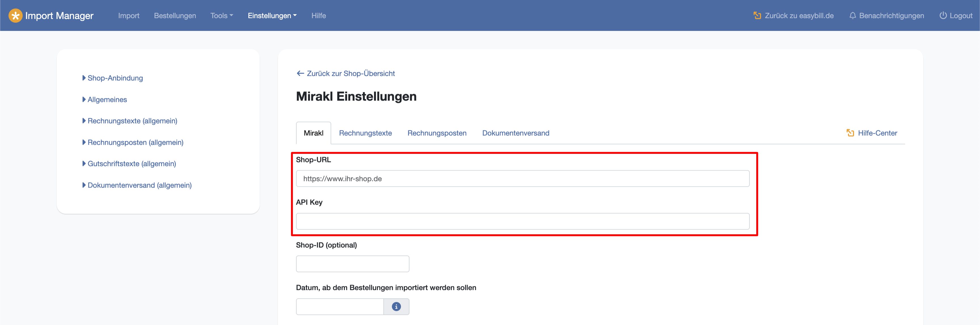
Task: Expand the Shop-Anbindung sidebar item
Action: click(115, 78)
